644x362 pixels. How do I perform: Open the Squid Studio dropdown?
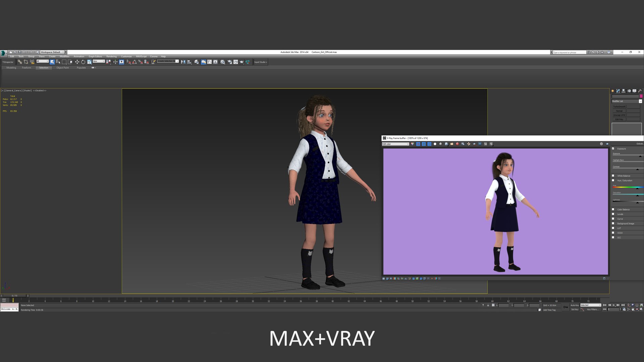261,62
